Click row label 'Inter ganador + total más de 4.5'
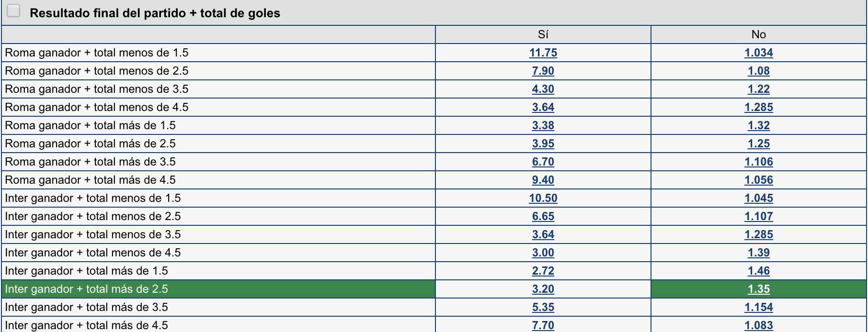The width and height of the screenshot is (868, 332). (x=86, y=325)
